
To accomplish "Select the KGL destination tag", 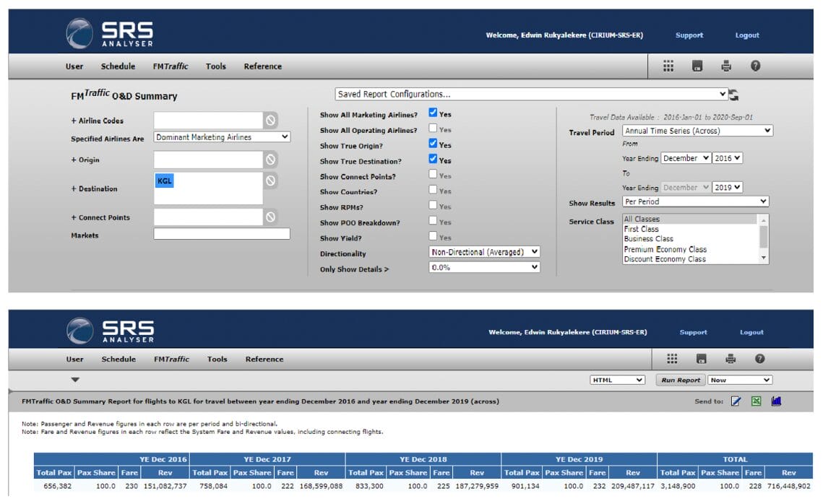I will click(165, 181).
